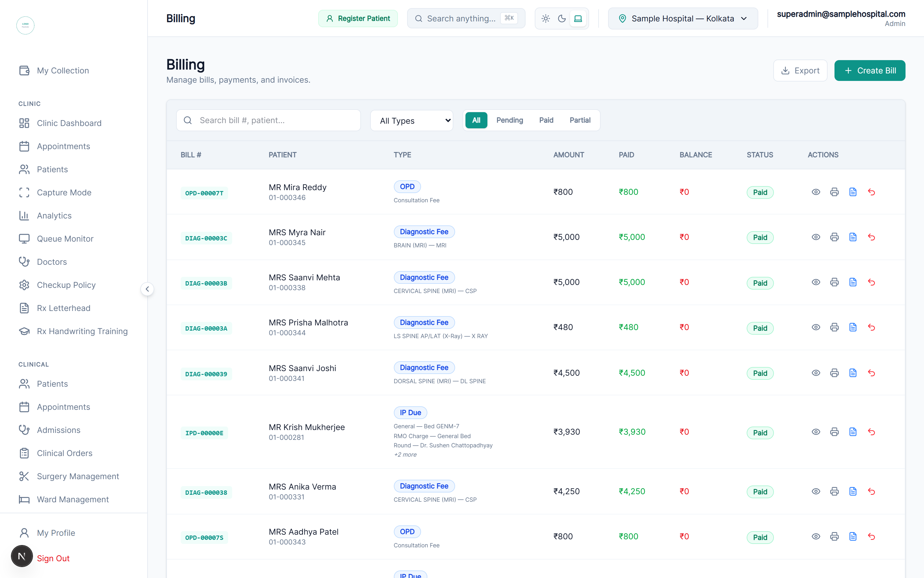
Task: View bill DIAG-000039 eye icon
Action: point(815,373)
